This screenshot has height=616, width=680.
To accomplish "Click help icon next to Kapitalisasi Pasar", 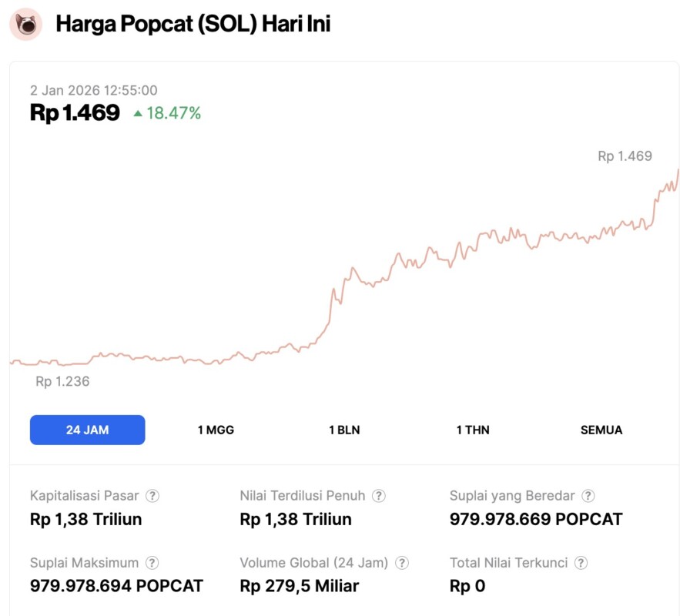I will tap(153, 496).
